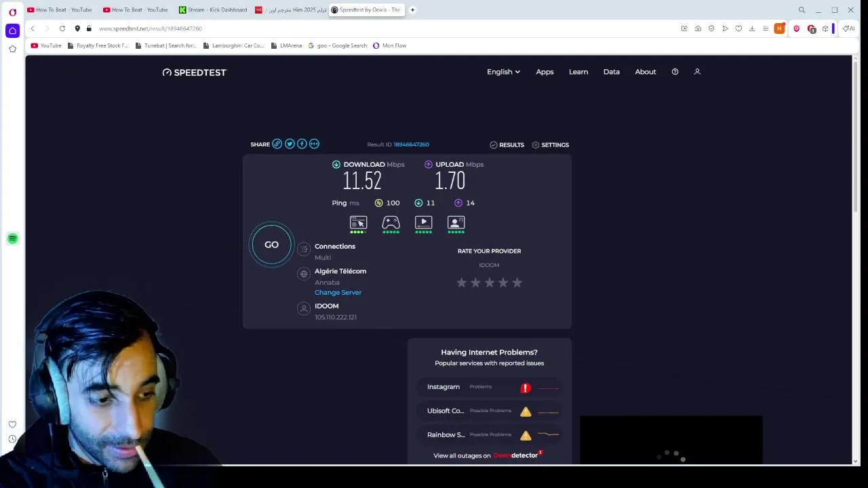Open Easy Setup lines icon
Viewport: 868px width, 488px height.
(x=766, y=28)
